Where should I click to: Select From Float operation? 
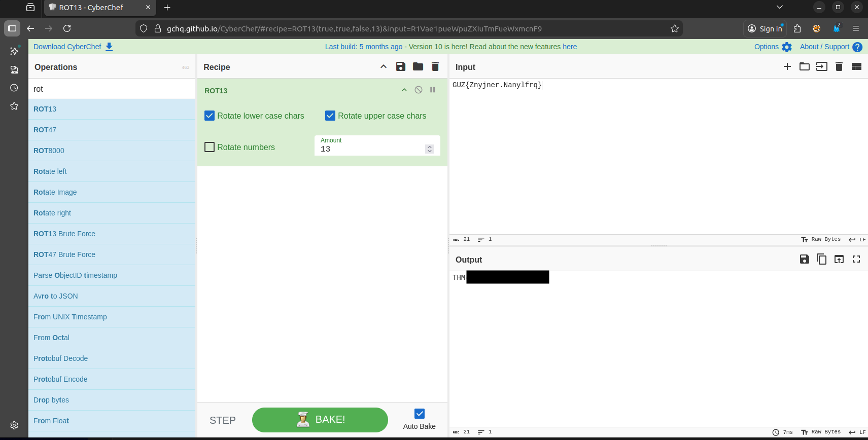(112, 421)
